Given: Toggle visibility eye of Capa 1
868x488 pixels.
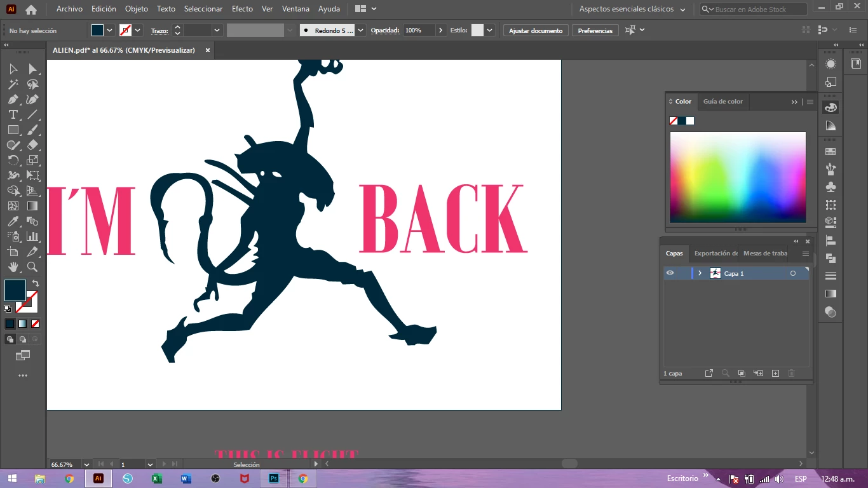Looking at the screenshot, I should [x=670, y=273].
